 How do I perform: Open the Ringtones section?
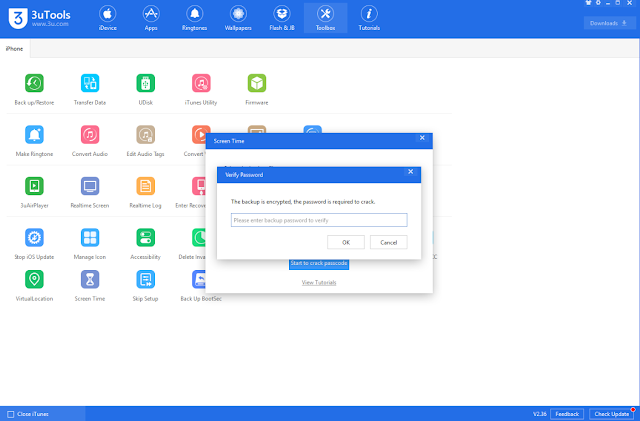point(195,18)
